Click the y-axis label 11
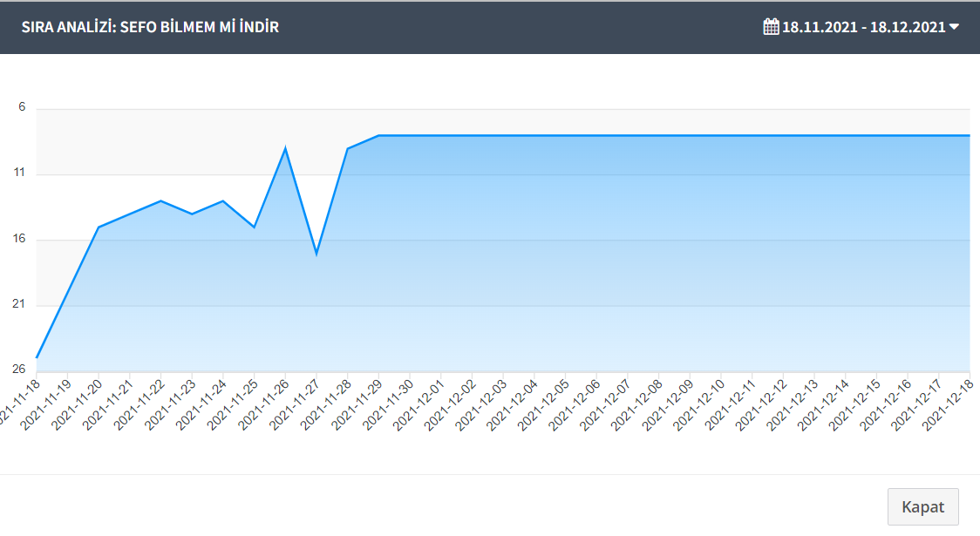The image size is (980, 536). [x=19, y=173]
